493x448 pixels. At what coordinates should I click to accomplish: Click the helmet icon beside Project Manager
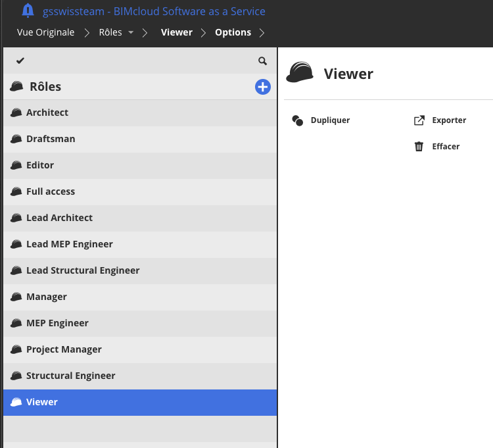point(16,349)
